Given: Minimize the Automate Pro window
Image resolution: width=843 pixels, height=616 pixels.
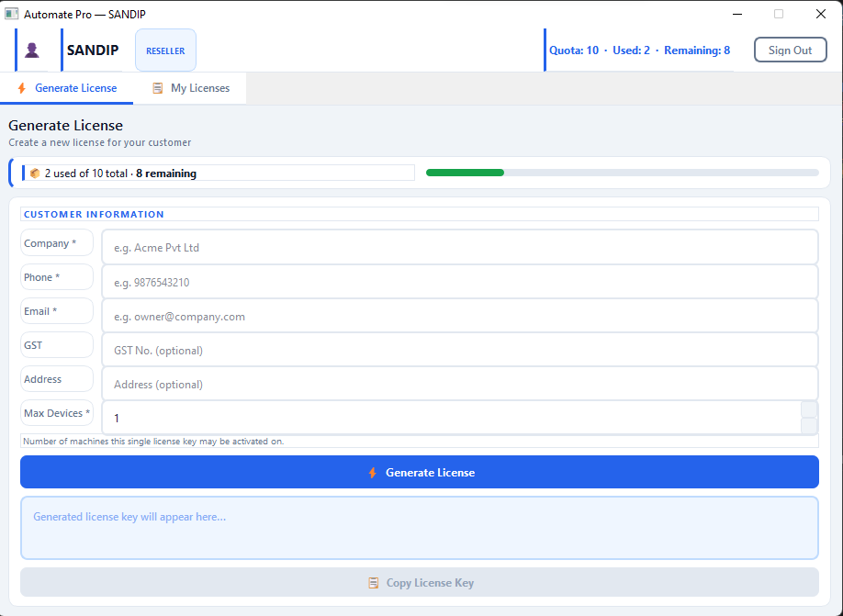Looking at the screenshot, I should (x=737, y=14).
